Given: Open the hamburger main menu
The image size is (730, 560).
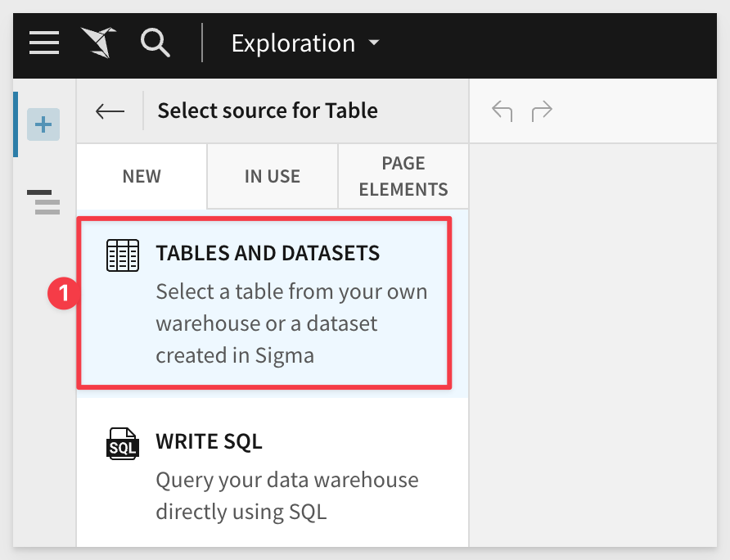Looking at the screenshot, I should 44,43.
